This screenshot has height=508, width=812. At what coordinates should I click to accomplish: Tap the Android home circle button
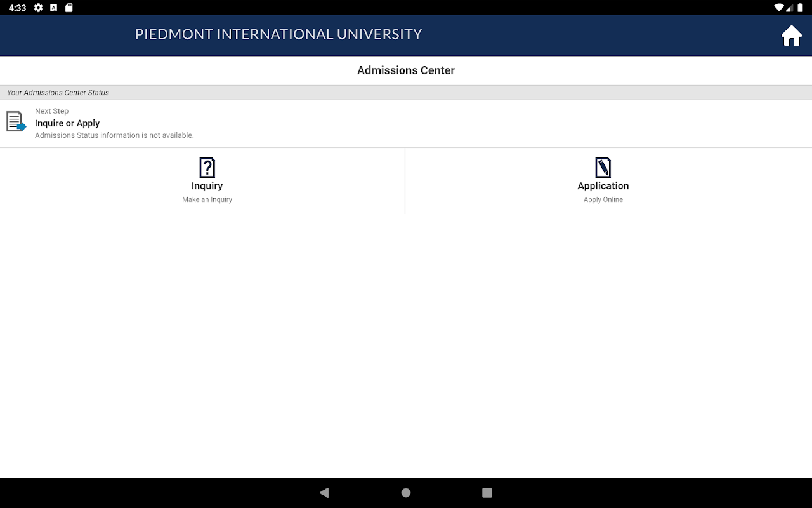tap(406, 493)
